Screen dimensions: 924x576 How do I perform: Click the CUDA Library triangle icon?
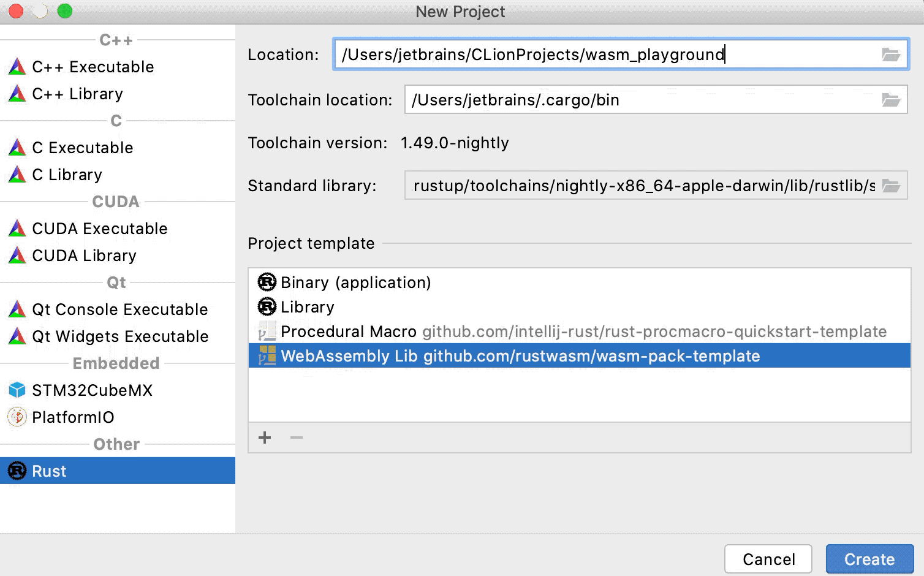click(17, 256)
